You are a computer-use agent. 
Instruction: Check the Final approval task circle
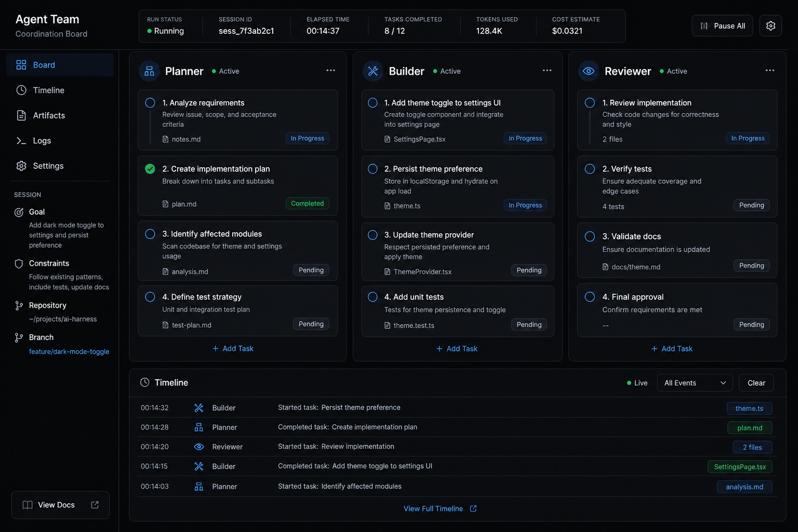[x=590, y=297]
